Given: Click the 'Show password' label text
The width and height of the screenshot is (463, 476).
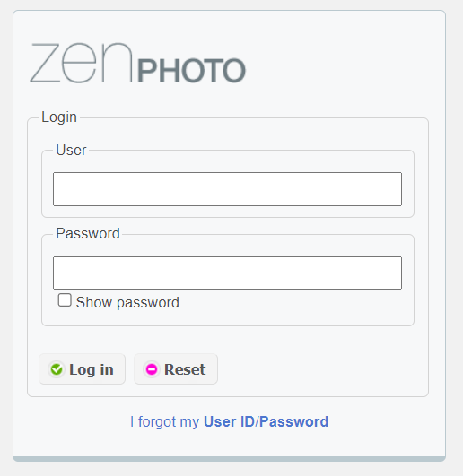Looking at the screenshot, I should [x=127, y=303].
